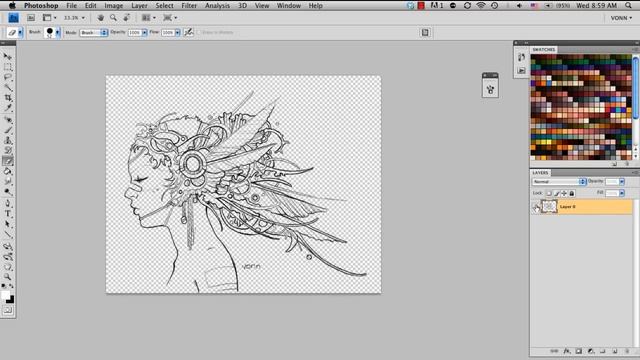Screen dimensions: 640x360
Task: Open the Layer menu
Action: [139, 6]
